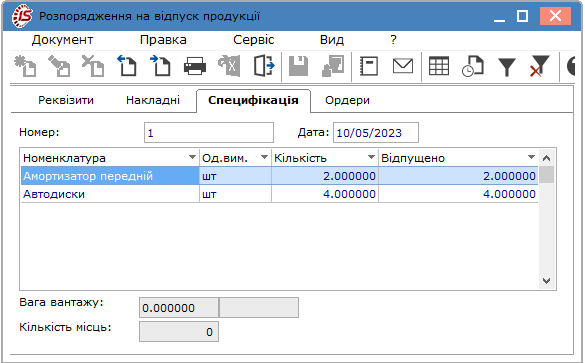Click the table grid view icon

click(x=439, y=66)
